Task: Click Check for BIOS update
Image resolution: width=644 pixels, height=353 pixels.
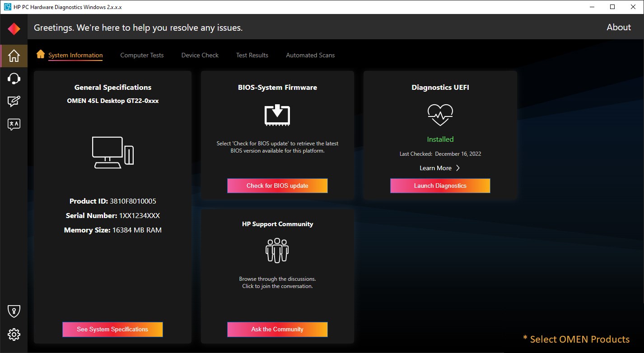Action: point(277,186)
